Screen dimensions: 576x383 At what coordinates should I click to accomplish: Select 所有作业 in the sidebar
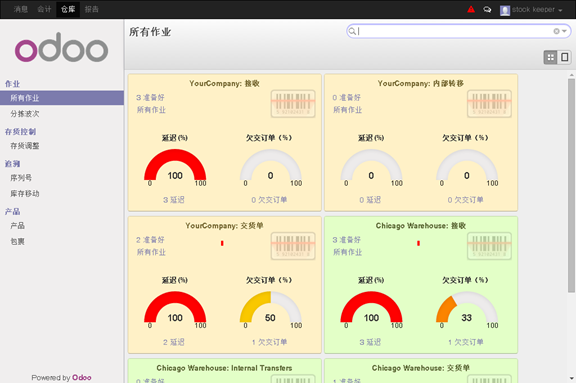pyautogui.click(x=62, y=98)
